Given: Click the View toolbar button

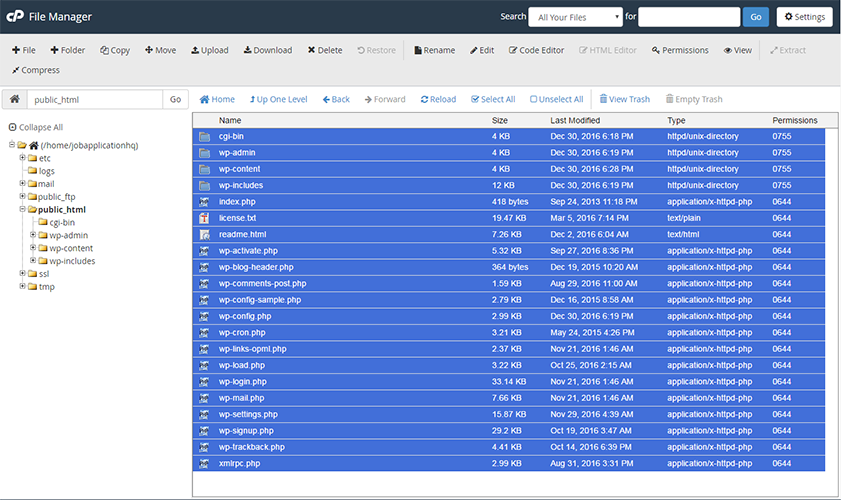Looking at the screenshot, I should coord(737,50).
